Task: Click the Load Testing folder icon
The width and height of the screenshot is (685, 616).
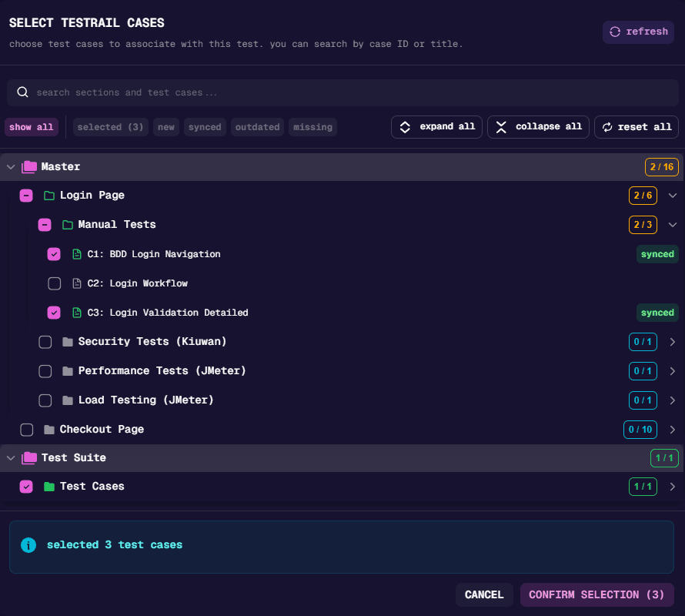Action: (68, 400)
